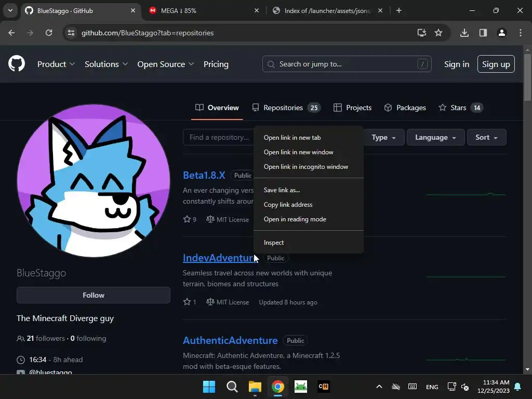The image size is (532, 399).
Task: Choose Open link in incognito window
Action: click(x=309, y=167)
